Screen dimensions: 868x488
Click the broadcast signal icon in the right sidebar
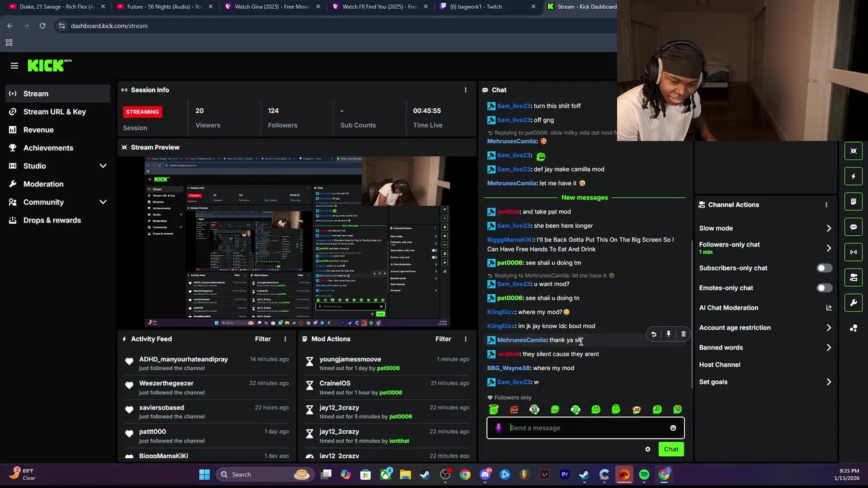[854, 252]
